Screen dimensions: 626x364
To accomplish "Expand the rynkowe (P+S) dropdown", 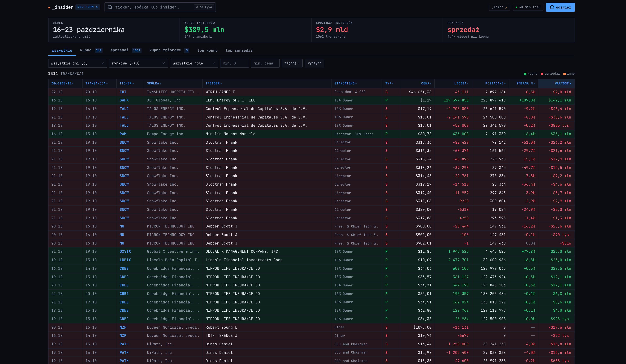I will click(138, 63).
